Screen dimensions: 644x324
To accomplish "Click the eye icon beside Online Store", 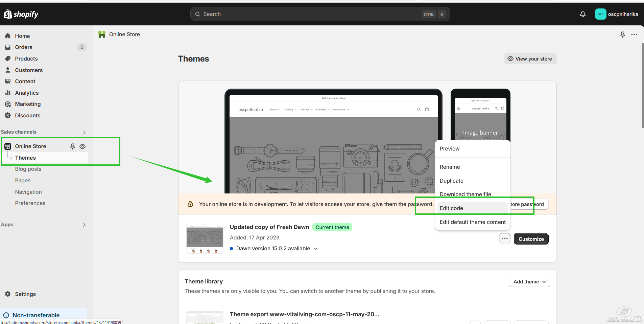I will click(x=82, y=146).
